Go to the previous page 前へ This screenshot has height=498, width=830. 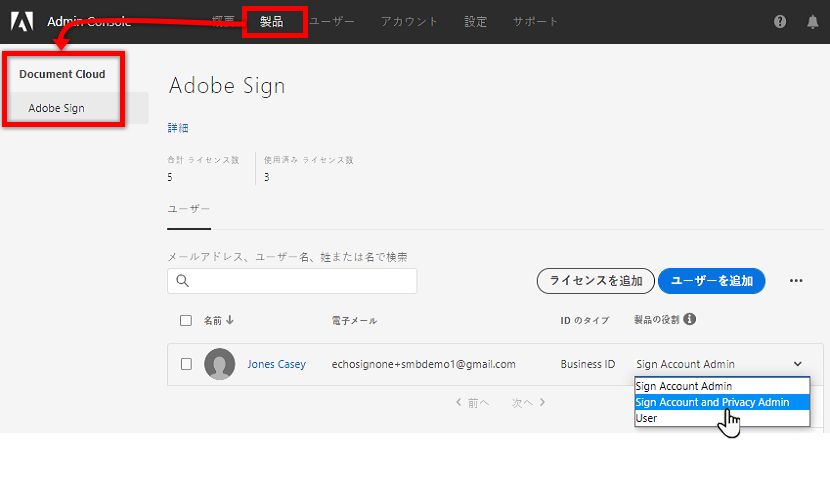pyautogui.click(x=473, y=403)
